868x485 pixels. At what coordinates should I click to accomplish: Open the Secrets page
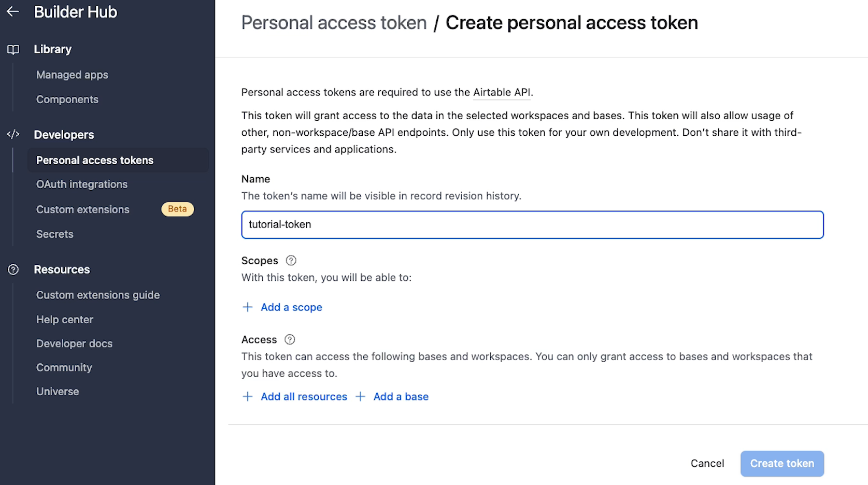click(55, 234)
